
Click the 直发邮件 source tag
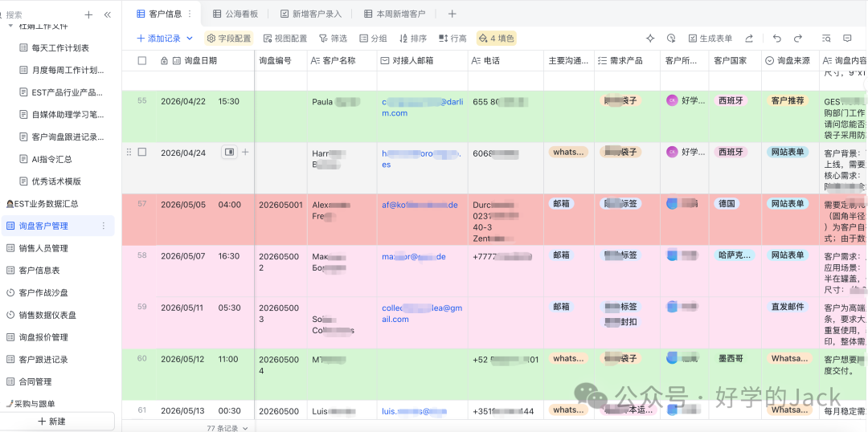(x=788, y=307)
